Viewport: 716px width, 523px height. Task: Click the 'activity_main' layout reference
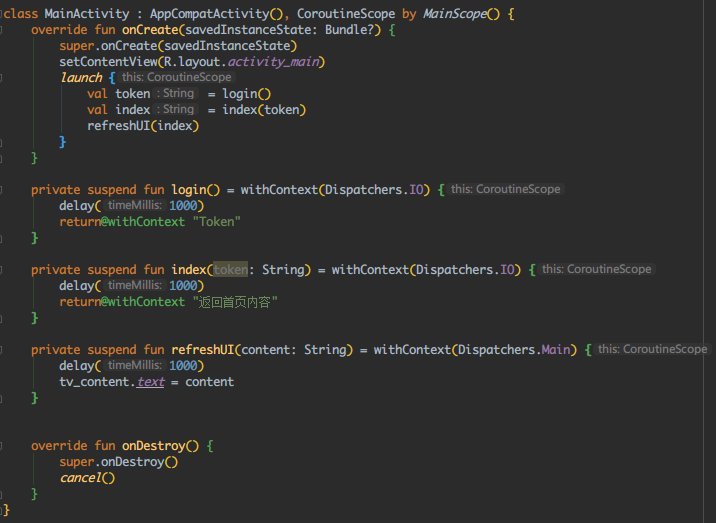[274, 62]
